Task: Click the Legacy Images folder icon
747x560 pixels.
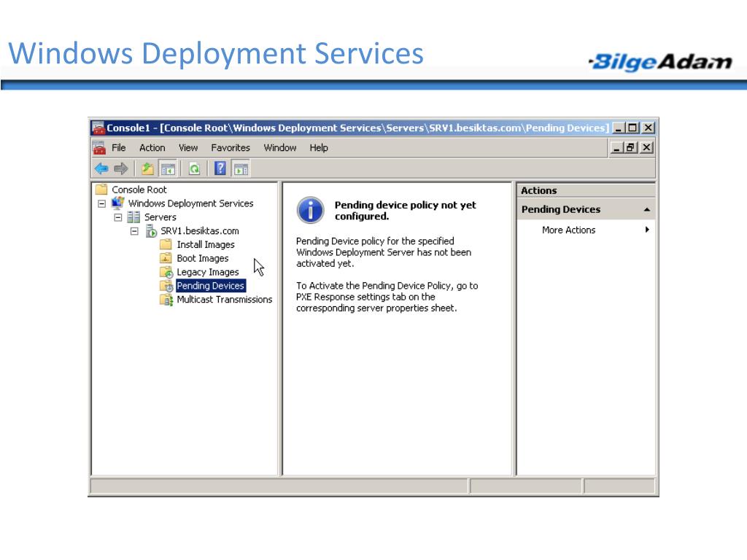Action: tap(166, 272)
